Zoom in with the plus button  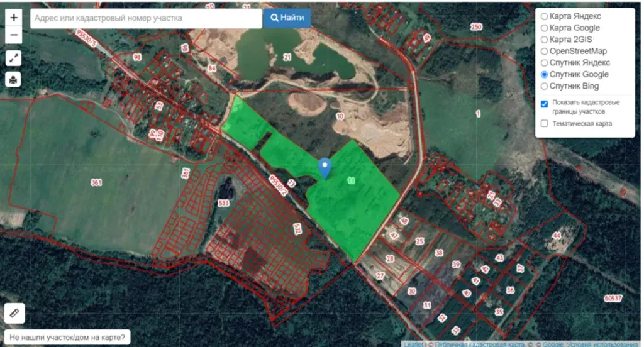14,18
